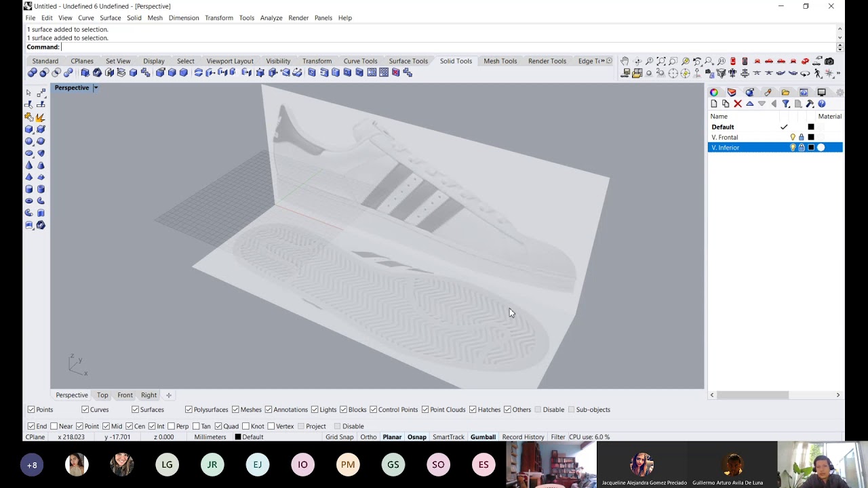Toggle Ortho mode in status bar
The width and height of the screenshot is (868, 488).
click(x=369, y=437)
